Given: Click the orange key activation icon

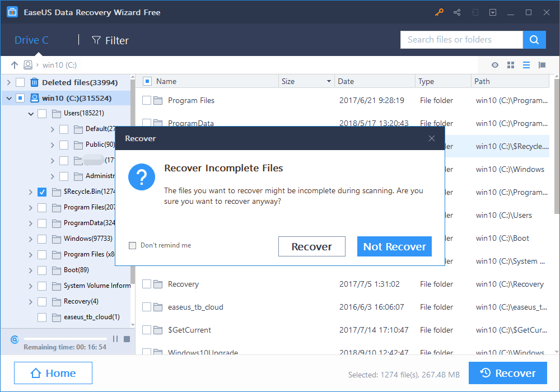Looking at the screenshot, I should click(x=440, y=12).
